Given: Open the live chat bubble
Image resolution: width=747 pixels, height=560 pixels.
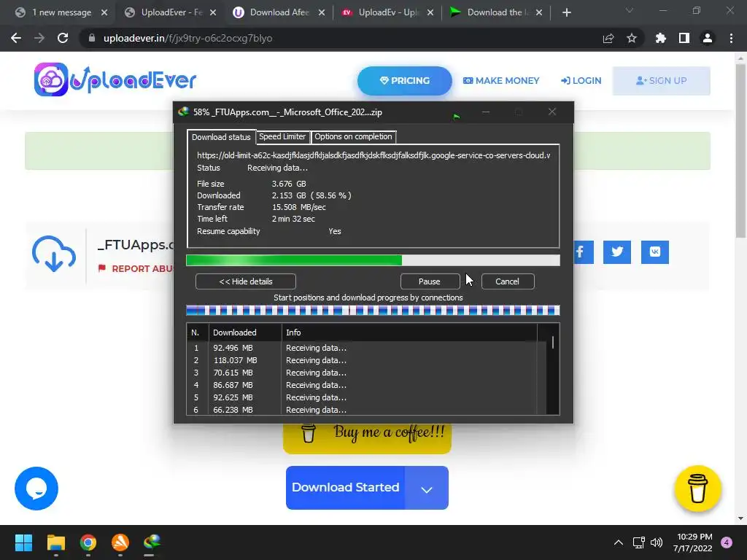Looking at the screenshot, I should 36,489.
